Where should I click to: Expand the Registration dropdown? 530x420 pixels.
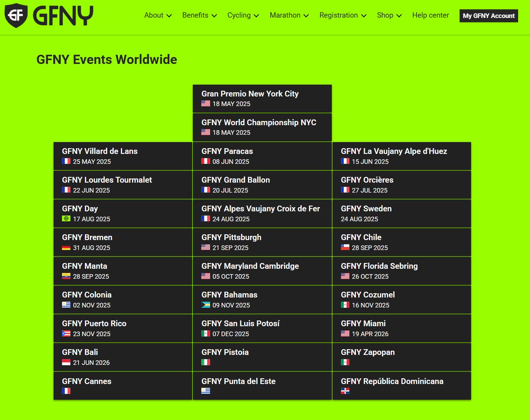pyautogui.click(x=342, y=15)
